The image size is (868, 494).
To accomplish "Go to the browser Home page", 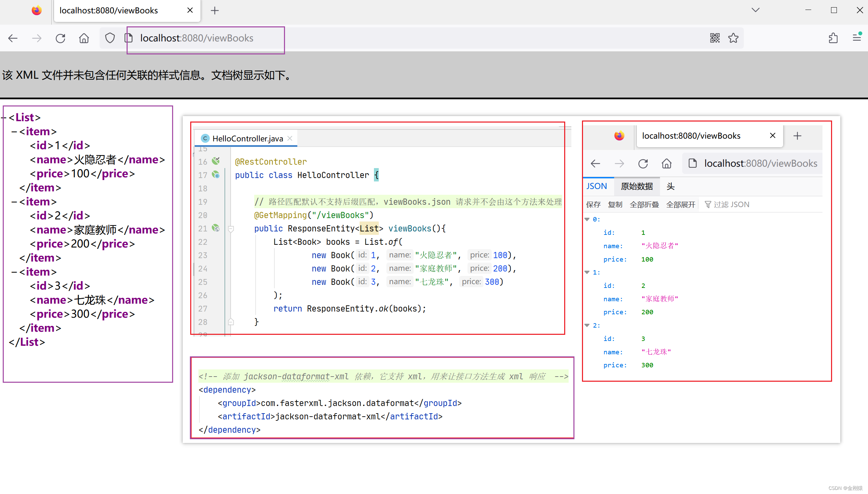I will 84,38.
